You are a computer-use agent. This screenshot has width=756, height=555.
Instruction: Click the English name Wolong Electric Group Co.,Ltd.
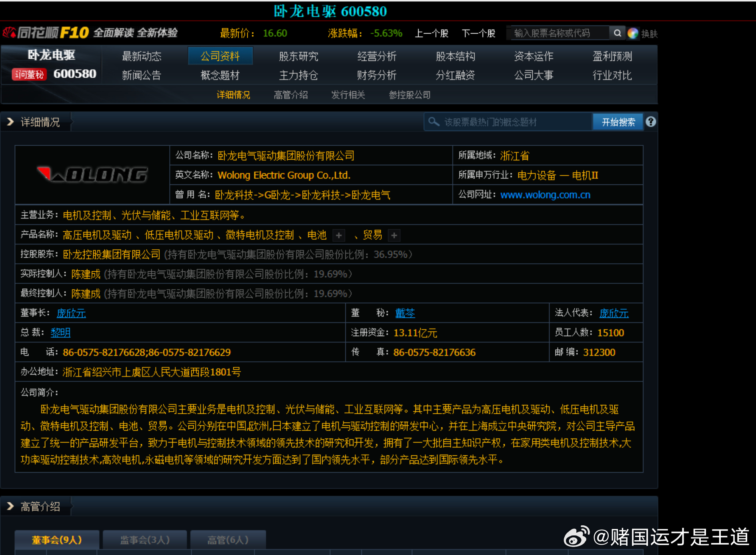tap(284, 175)
